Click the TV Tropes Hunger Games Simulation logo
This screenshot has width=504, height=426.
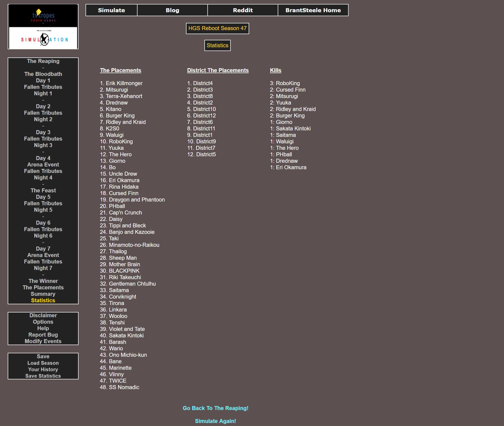coord(43,27)
